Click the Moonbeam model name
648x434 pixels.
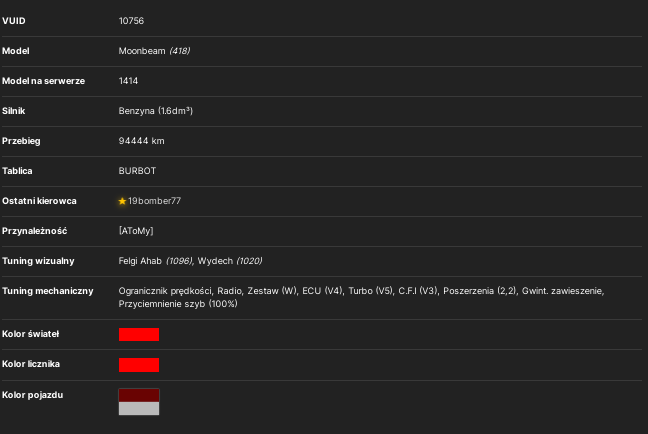[142, 51]
